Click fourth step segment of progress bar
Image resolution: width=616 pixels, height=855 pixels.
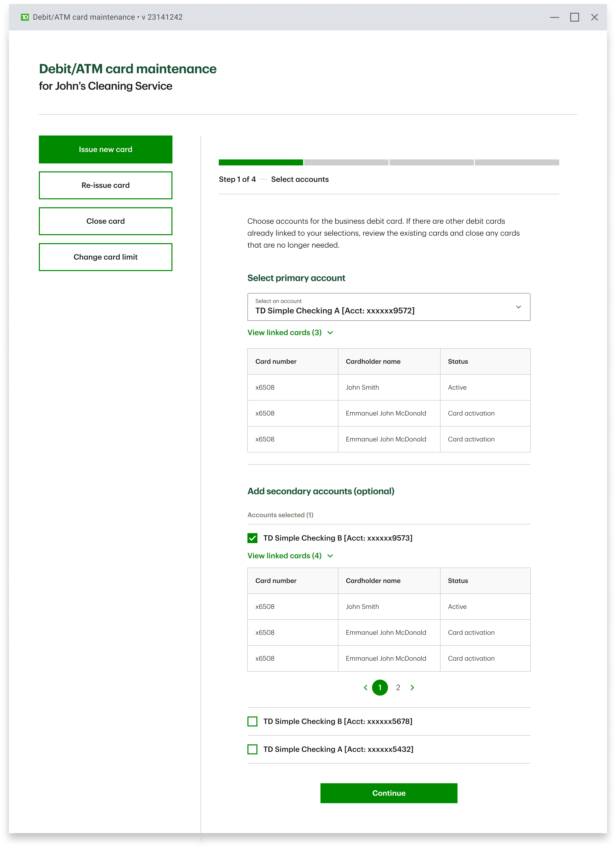(x=517, y=162)
